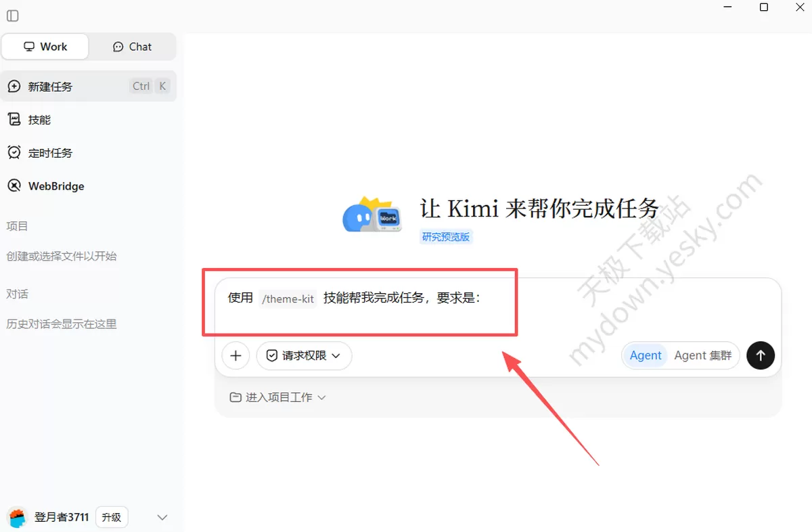
Task: Click the WebBridge compass icon
Action: (x=14, y=186)
